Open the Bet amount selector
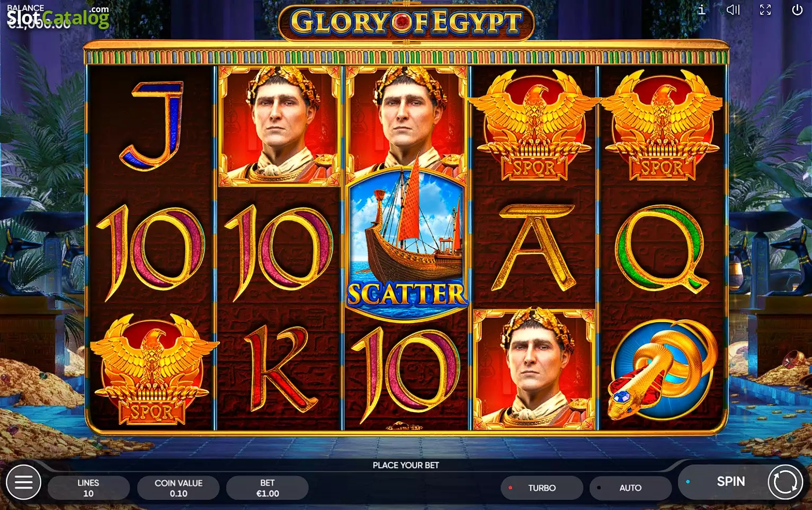This screenshot has height=510, width=812. click(267, 488)
